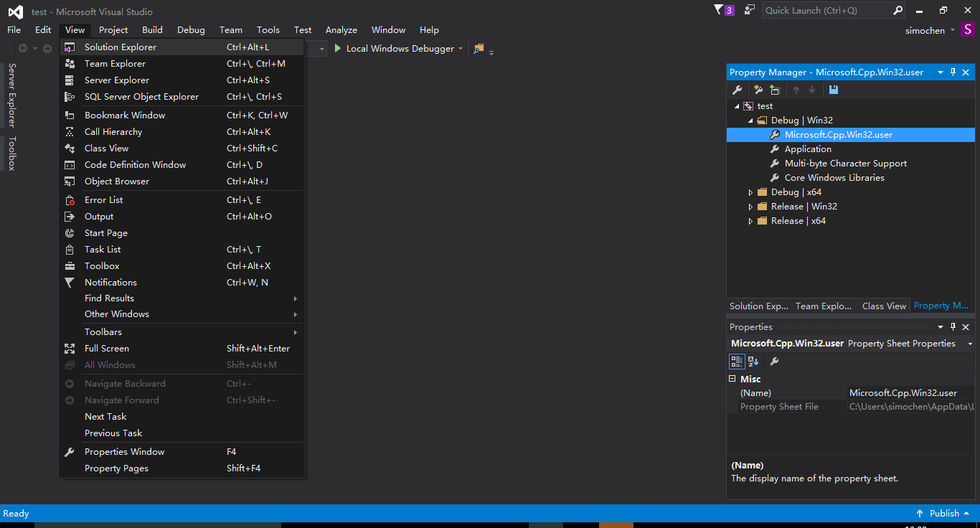Click the Alphabetical sort icon in Properties
The image size is (980, 528).
pyautogui.click(x=753, y=362)
